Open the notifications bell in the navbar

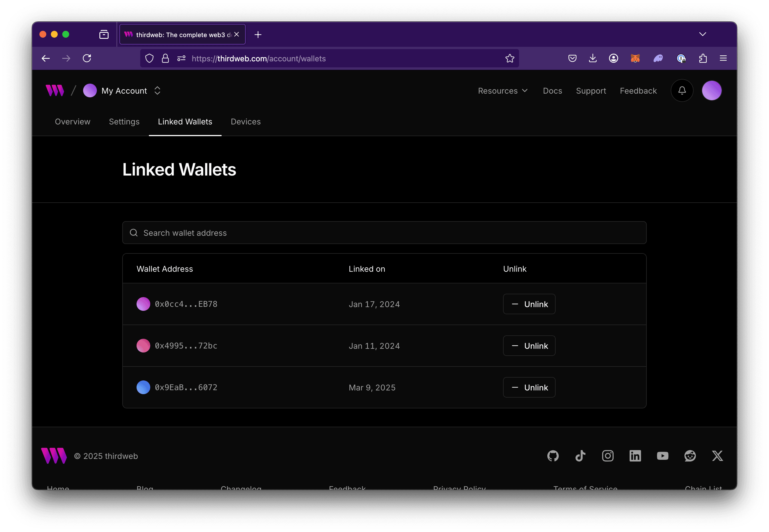point(682,90)
